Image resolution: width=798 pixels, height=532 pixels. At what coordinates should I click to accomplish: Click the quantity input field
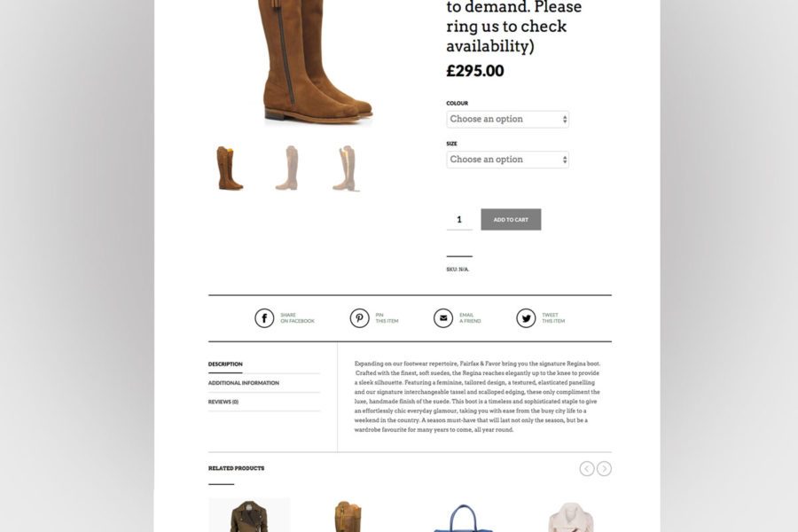[x=459, y=219]
